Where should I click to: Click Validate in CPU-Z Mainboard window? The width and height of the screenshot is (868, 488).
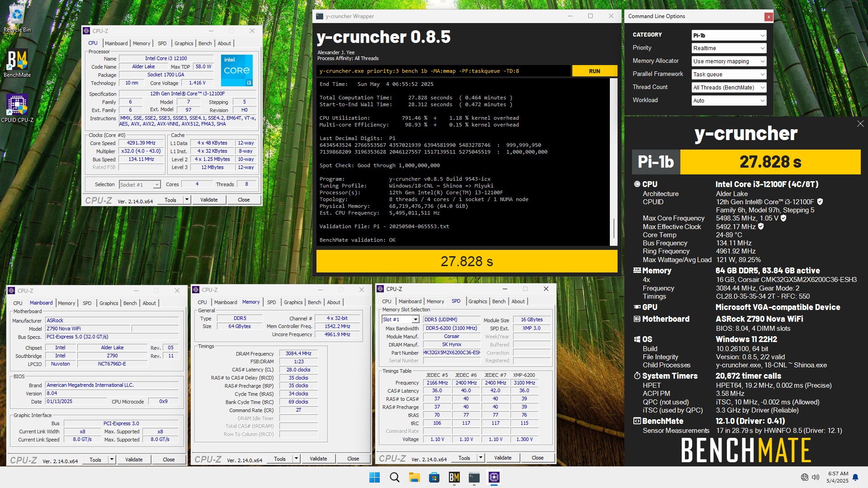click(134, 460)
